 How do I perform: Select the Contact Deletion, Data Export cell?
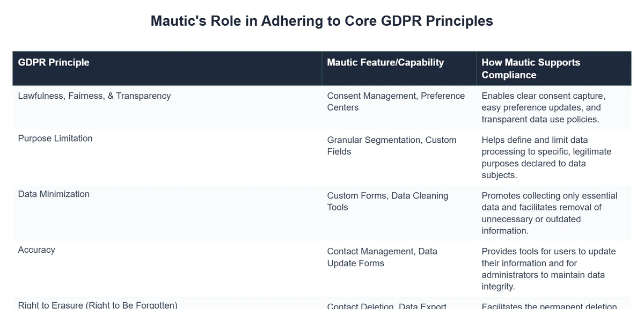click(x=387, y=307)
